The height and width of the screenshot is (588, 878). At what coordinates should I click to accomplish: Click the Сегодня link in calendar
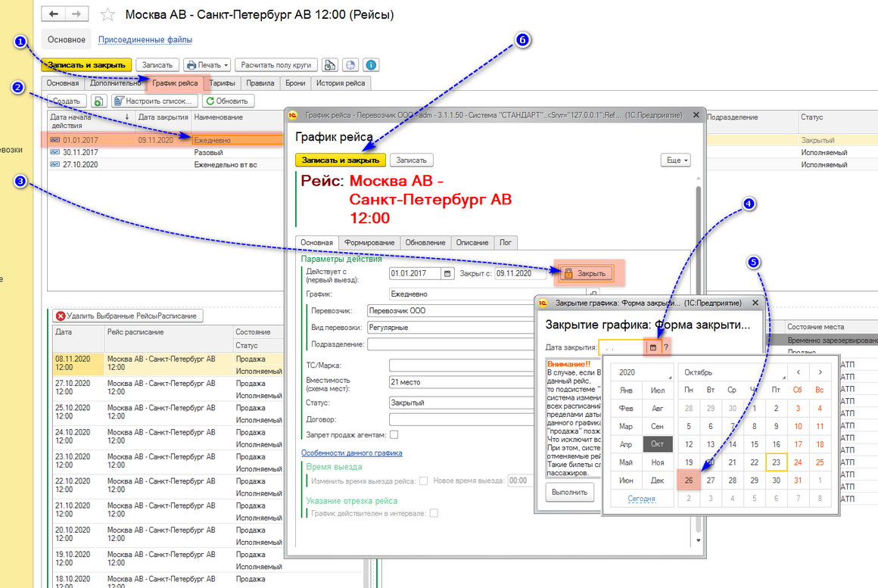pyautogui.click(x=641, y=499)
